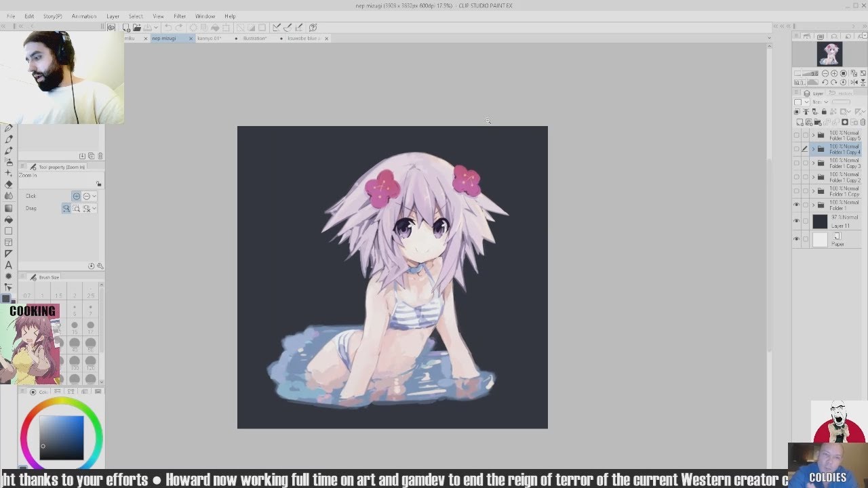The width and height of the screenshot is (868, 488).
Task: Open the Help menu
Action: point(230,16)
